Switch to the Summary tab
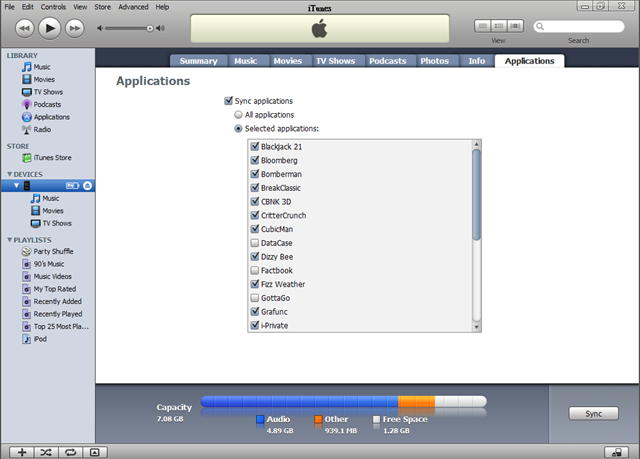 click(199, 61)
